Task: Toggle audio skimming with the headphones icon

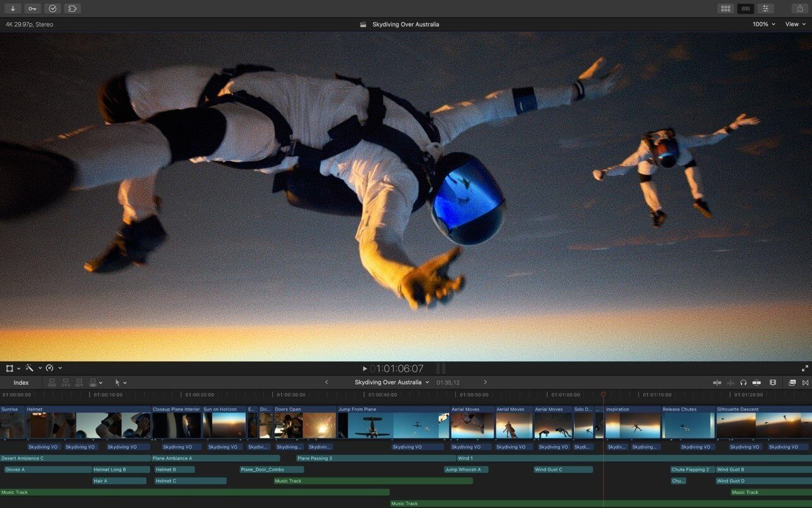Action: coord(744,382)
